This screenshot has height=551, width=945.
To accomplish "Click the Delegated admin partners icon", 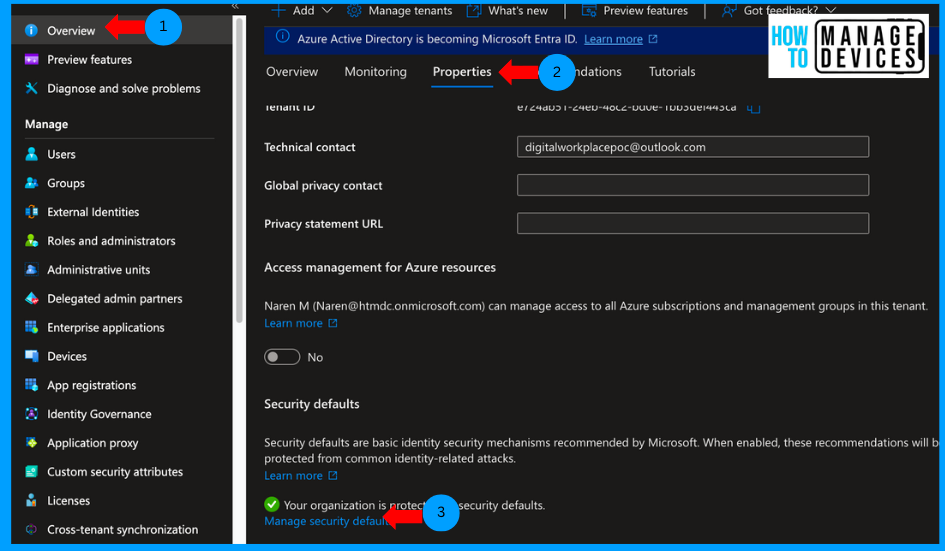I will pos(31,298).
